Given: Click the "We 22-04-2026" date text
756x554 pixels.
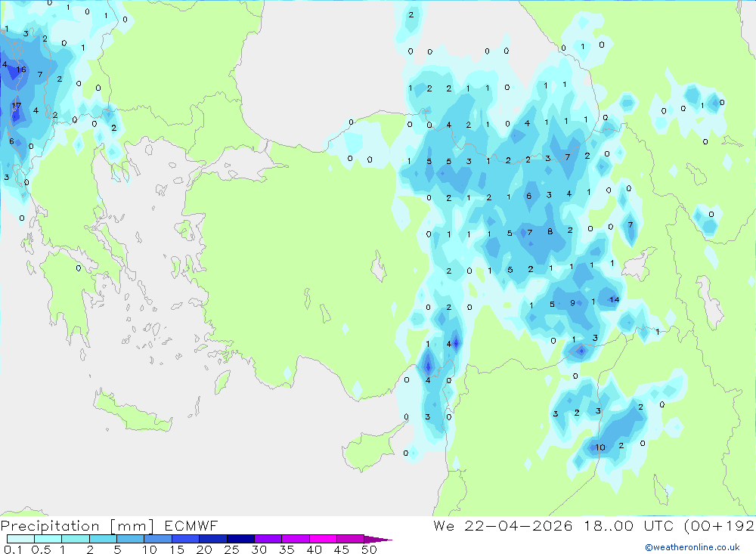Looking at the screenshot, I should tap(503, 525).
